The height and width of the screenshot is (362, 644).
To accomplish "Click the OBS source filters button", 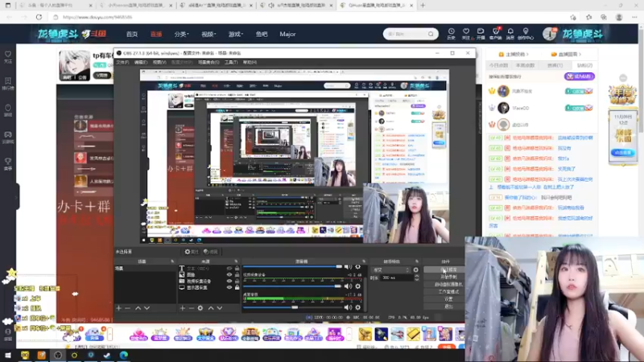I will tap(211, 252).
